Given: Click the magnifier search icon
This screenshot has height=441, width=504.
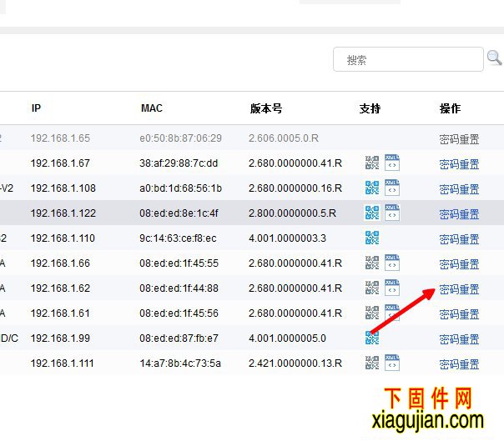Looking at the screenshot, I should coord(494,58).
